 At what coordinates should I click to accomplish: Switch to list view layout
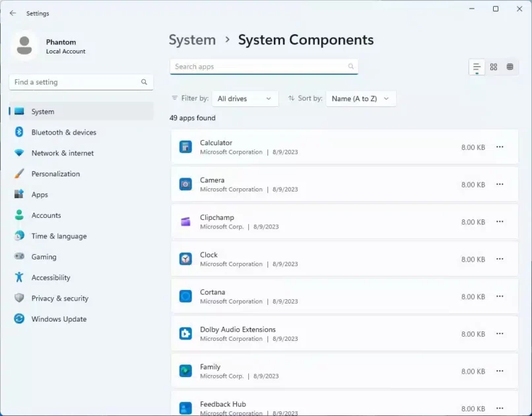click(476, 67)
